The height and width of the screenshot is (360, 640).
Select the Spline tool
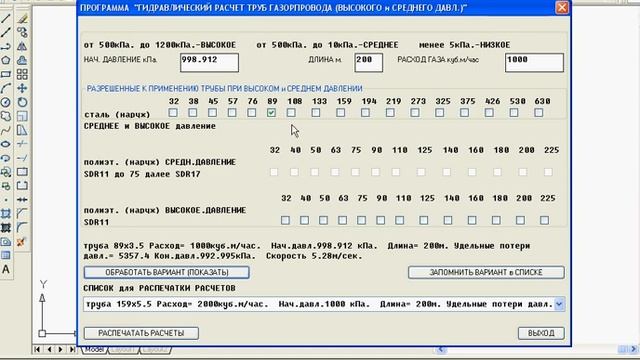click(x=6, y=130)
